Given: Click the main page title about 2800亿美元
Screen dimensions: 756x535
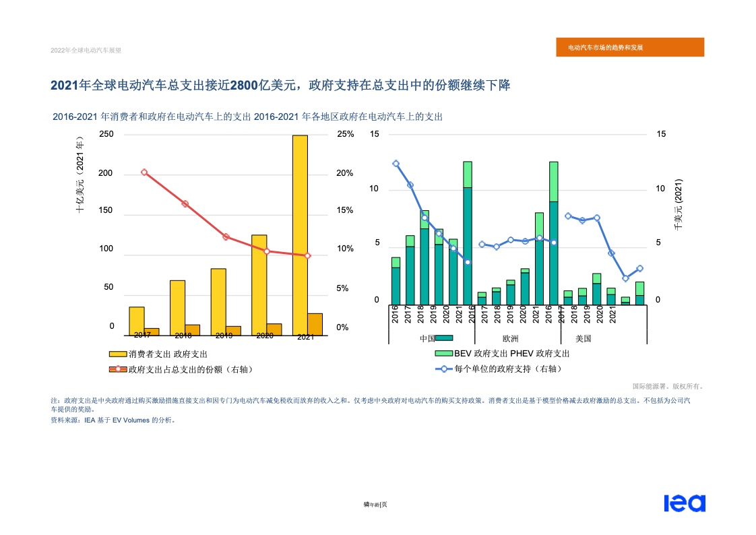Looking at the screenshot, I should [x=280, y=86].
